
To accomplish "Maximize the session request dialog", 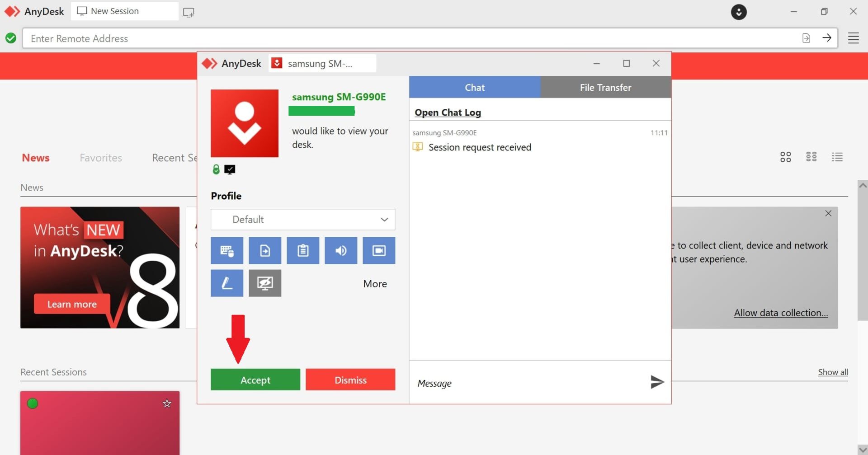I will (x=626, y=64).
